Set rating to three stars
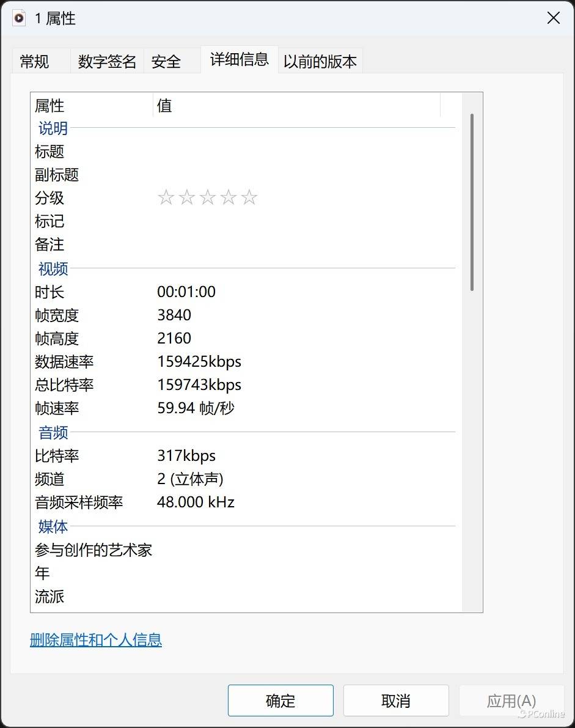This screenshot has width=575, height=728. [208, 197]
